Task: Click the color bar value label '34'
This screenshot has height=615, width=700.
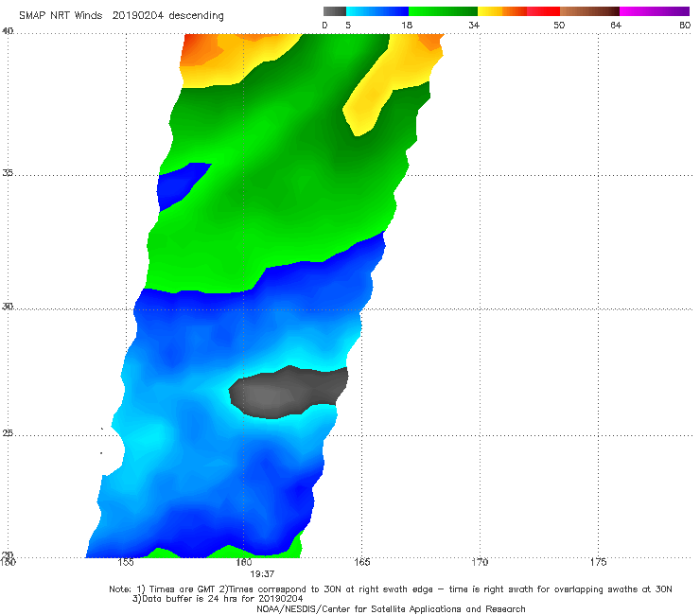Action: click(x=474, y=26)
